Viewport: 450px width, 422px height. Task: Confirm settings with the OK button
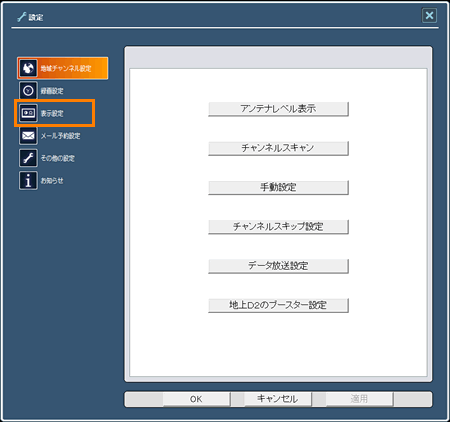196,399
